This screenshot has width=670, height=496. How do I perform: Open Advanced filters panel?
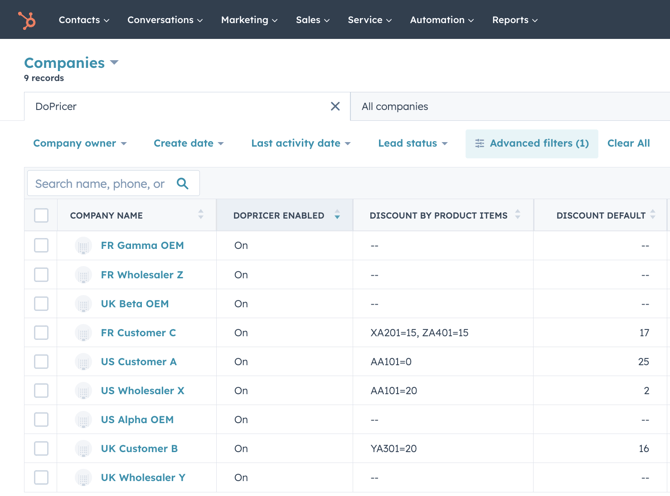[531, 143]
